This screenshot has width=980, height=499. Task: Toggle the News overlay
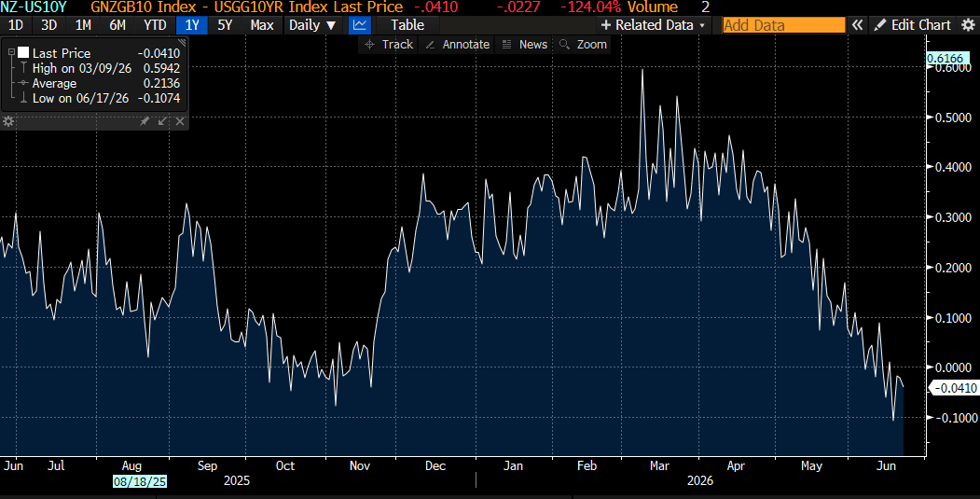525,45
